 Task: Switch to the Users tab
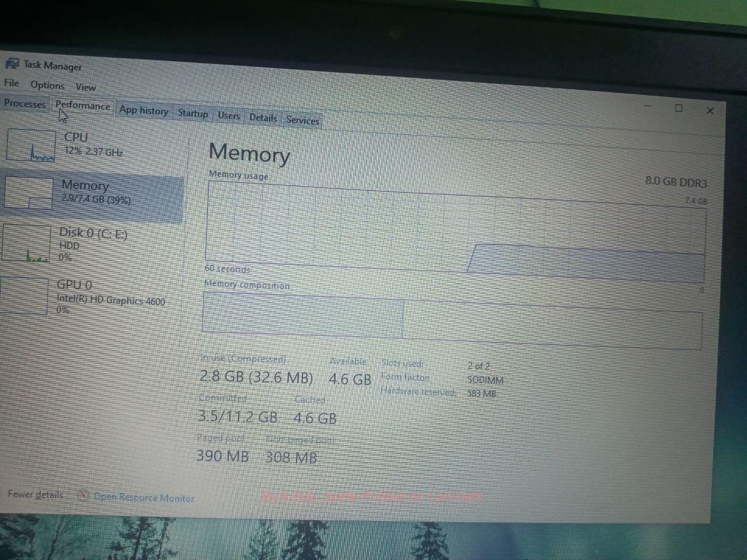[x=229, y=116]
